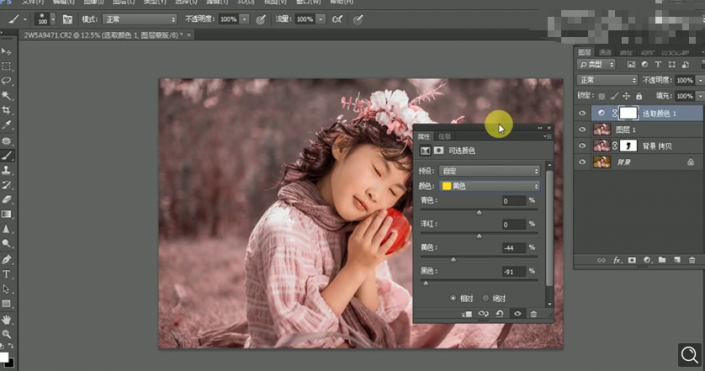Click the foreground color swatch

pyautogui.click(x=4, y=358)
